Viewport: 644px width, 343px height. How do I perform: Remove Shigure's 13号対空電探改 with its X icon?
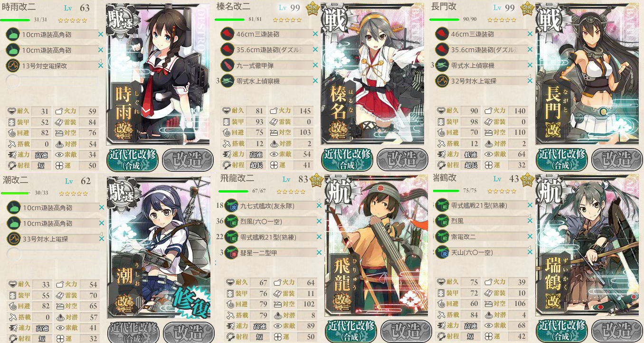[x=101, y=65]
